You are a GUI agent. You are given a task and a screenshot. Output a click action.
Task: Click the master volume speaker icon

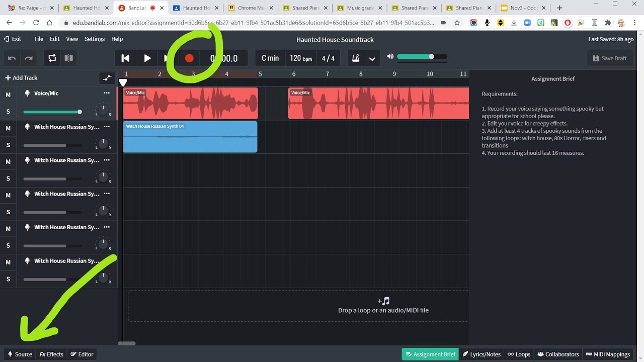point(390,56)
